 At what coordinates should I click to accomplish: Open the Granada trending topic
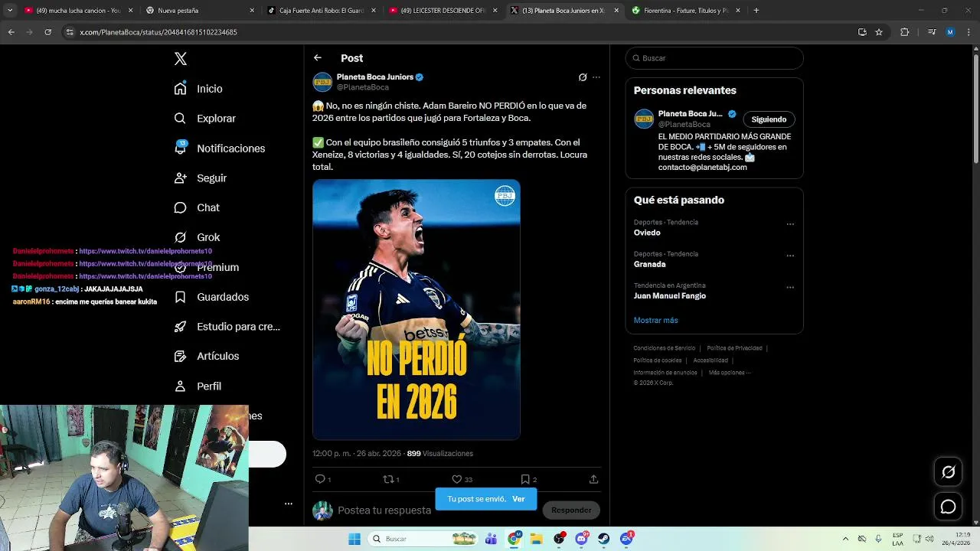point(649,264)
